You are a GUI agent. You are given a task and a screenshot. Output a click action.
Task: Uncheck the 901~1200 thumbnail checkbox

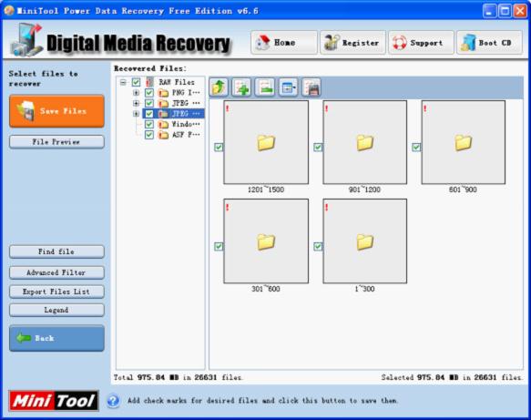click(x=318, y=148)
